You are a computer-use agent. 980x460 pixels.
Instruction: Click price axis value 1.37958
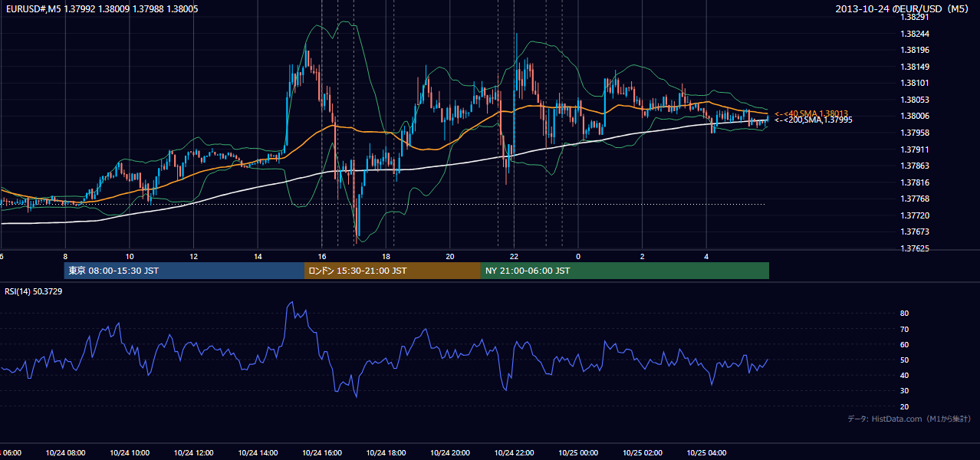coord(914,133)
